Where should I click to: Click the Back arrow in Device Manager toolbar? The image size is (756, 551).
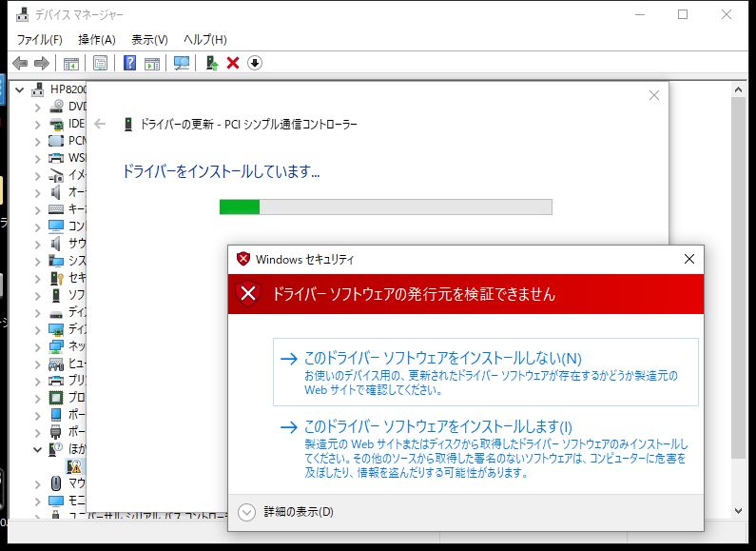(20, 63)
